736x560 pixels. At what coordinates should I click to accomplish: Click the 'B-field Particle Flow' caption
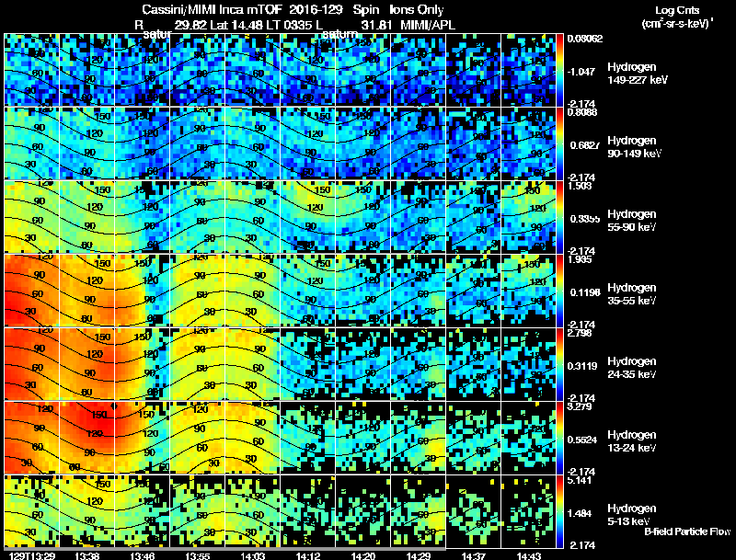tap(687, 531)
